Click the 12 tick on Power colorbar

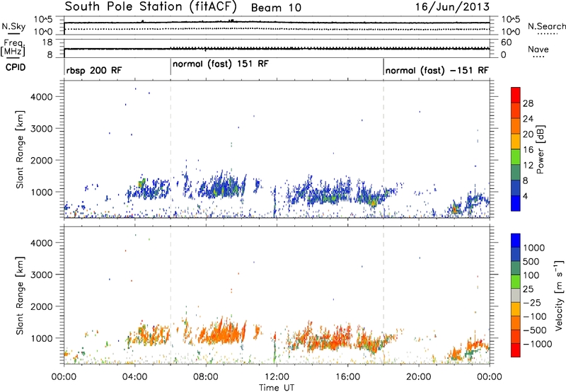pyautogui.click(x=528, y=166)
